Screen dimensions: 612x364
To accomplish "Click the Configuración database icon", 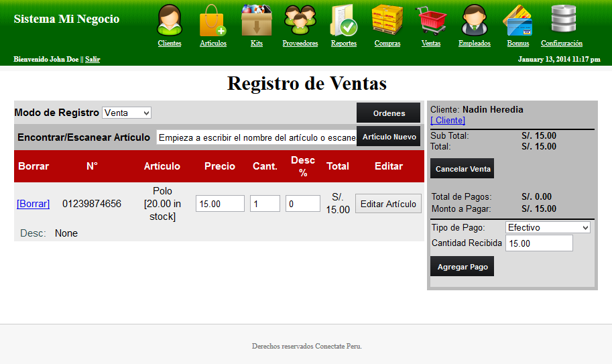I will click(563, 19).
